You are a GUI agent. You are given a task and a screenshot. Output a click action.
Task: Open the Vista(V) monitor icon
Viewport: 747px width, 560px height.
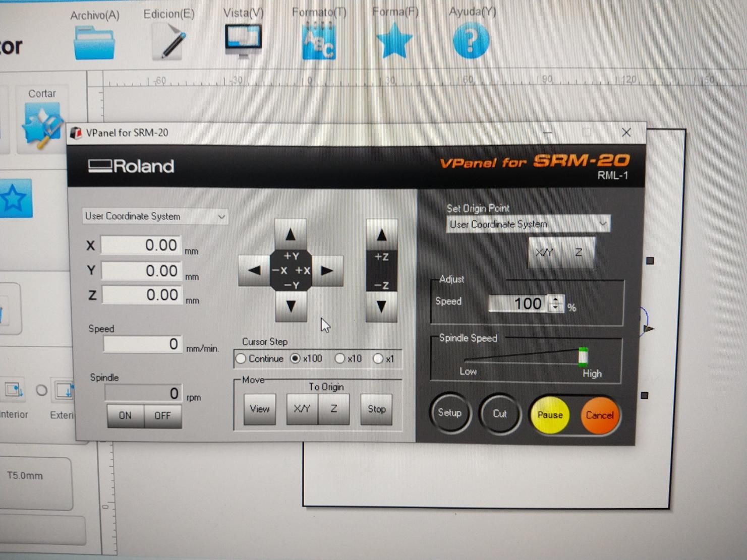click(x=243, y=41)
